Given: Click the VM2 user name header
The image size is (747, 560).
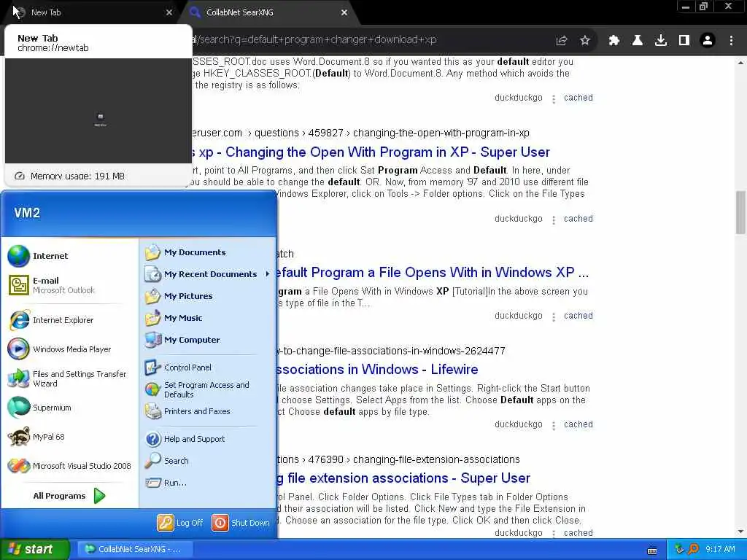Looking at the screenshot, I should click(x=27, y=213).
